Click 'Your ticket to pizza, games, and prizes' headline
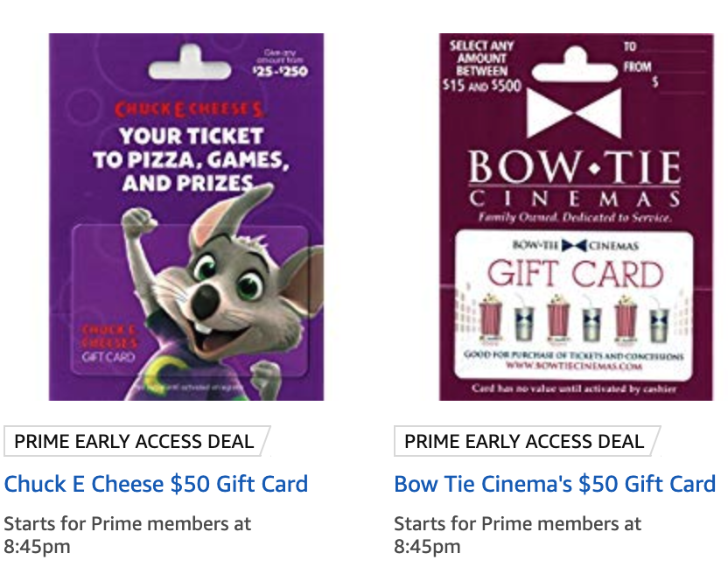Viewport: 728px width, 581px height. click(x=191, y=159)
